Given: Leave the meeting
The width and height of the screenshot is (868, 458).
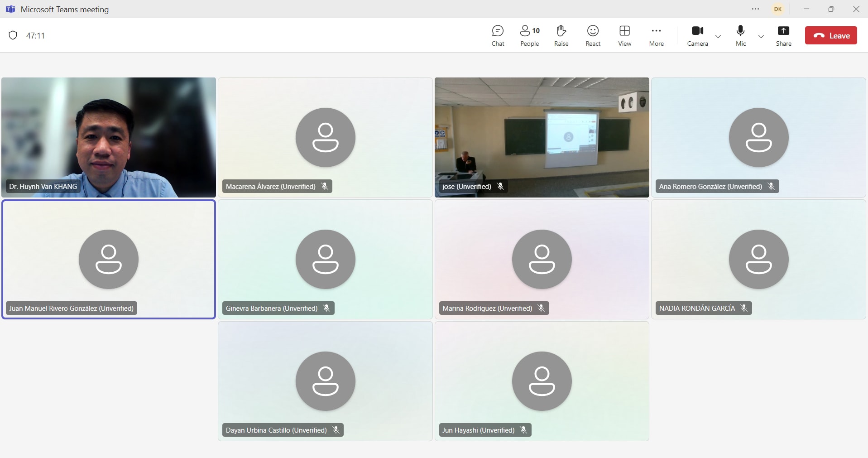Looking at the screenshot, I should (x=831, y=35).
